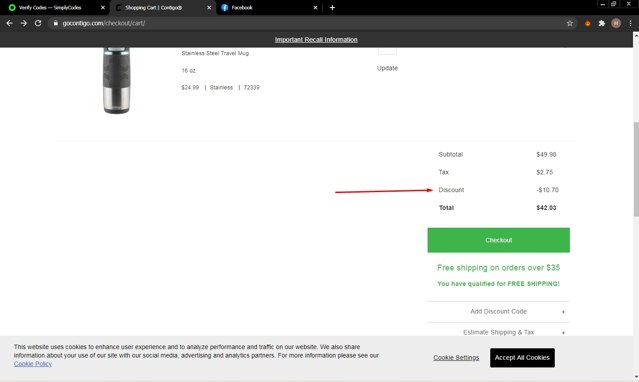Screen dimensions: 639x382
Task: Click the Update quantity link
Action: (387, 68)
